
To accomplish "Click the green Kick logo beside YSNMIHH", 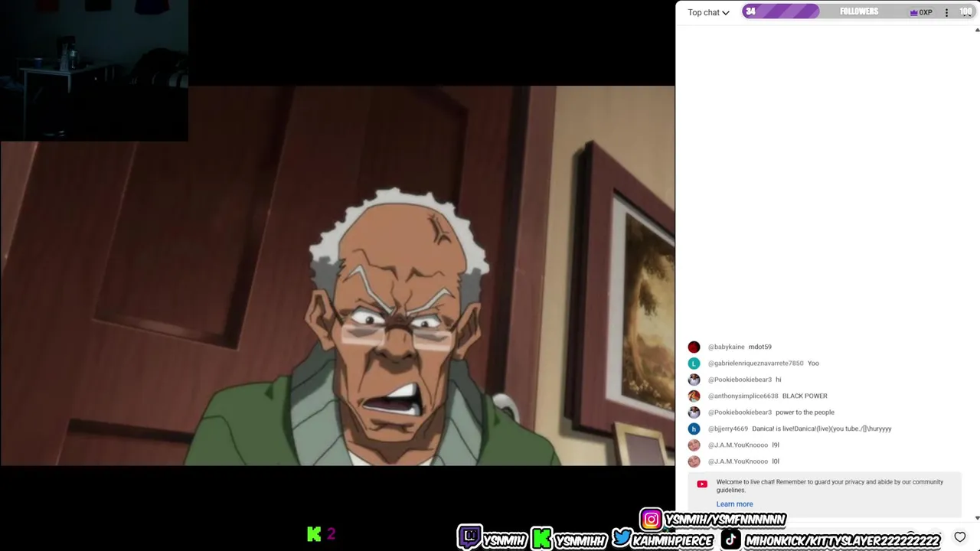I will point(542,538).
